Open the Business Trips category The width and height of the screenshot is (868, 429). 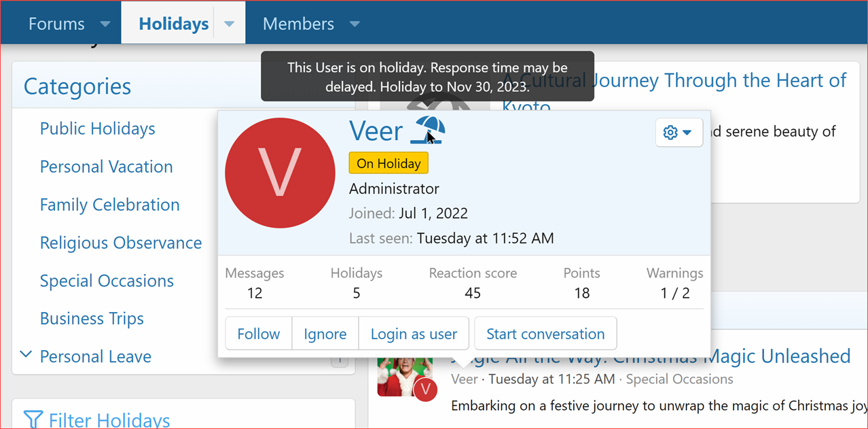coord(92,318)
